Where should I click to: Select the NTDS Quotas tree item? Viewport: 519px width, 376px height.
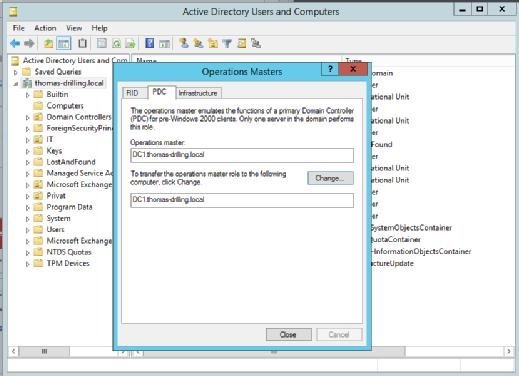tap(69, 252)
